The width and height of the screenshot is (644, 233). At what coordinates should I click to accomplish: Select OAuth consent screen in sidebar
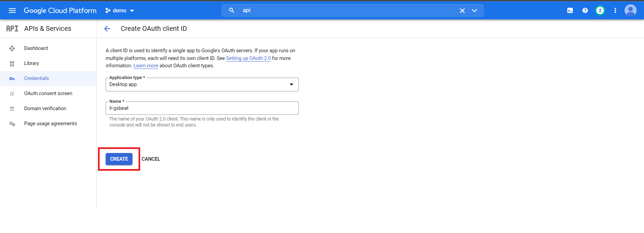48,93
